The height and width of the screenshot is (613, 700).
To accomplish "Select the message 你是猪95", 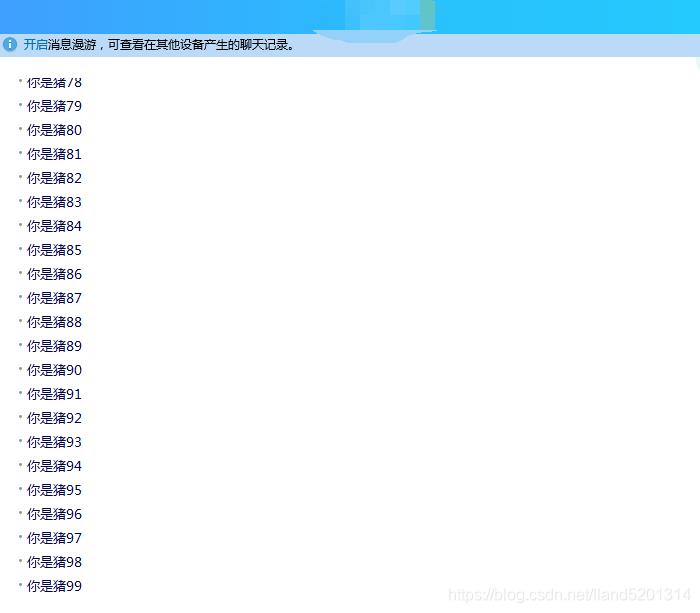I will tap(54, 490).
